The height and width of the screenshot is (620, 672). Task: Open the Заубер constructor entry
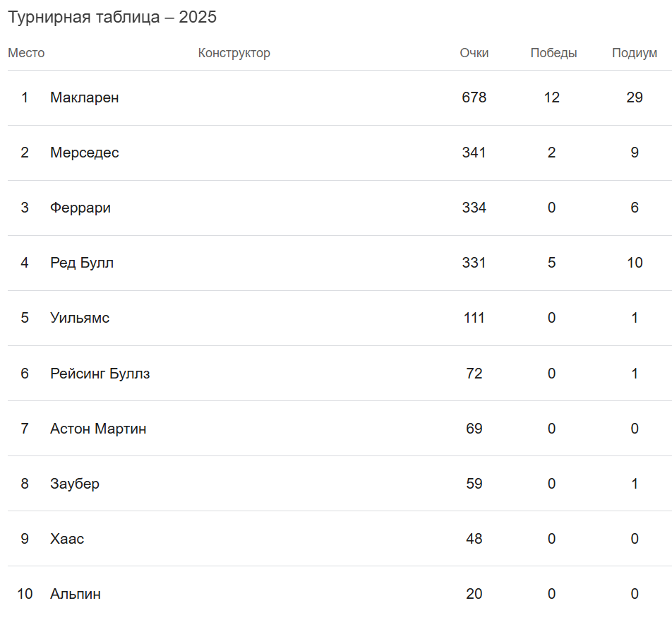74,483
